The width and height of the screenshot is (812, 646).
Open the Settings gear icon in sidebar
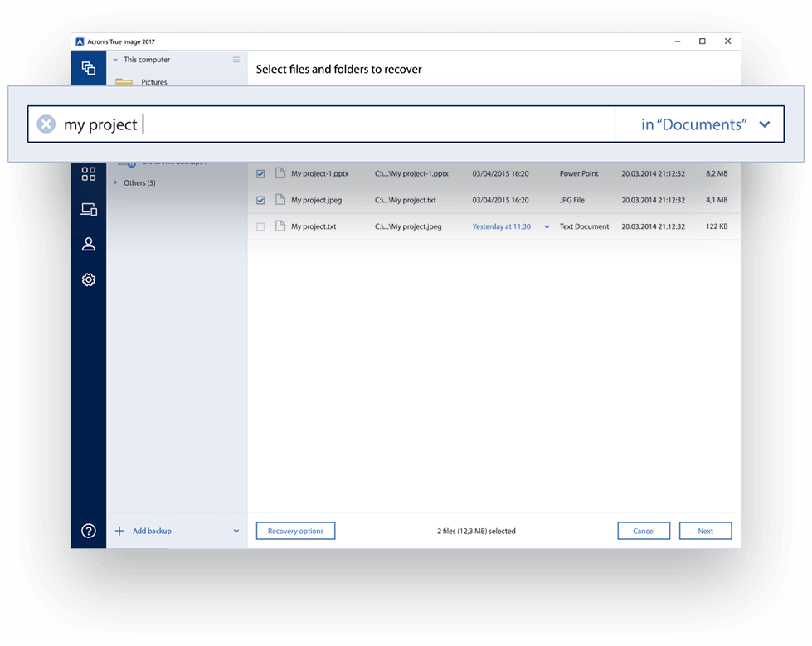pyautogui.click(x=89, y=279)
